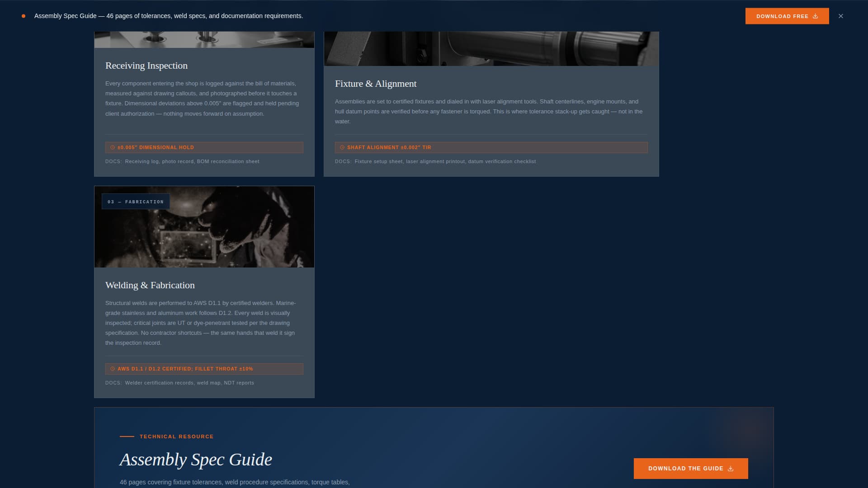Select the 03 — FABRICATION tab label
Image resolution: width=868 pixels, height=488 pixels.
pos(136,202)
